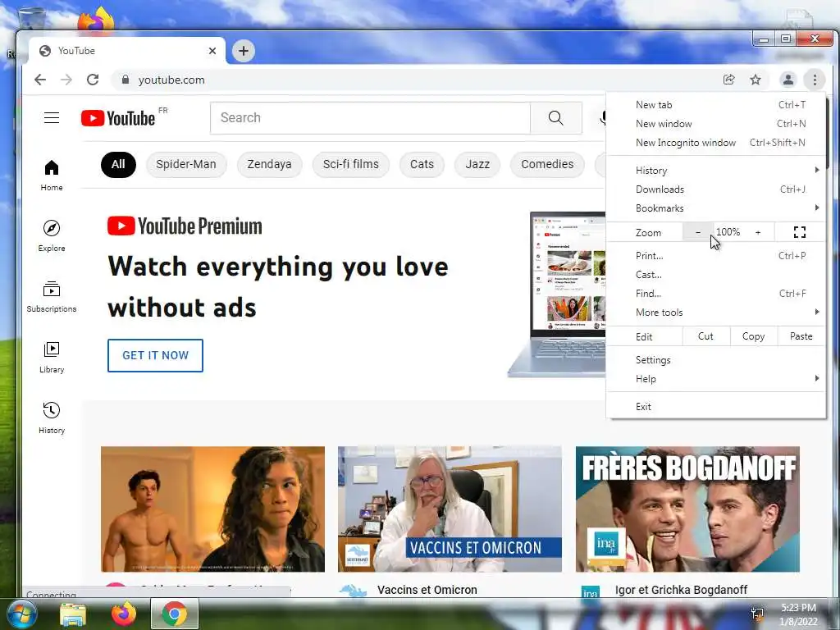
Task: Open Subscriptions in YouTube sidebar
Action: pyautogui.click(x=52, y=297)
